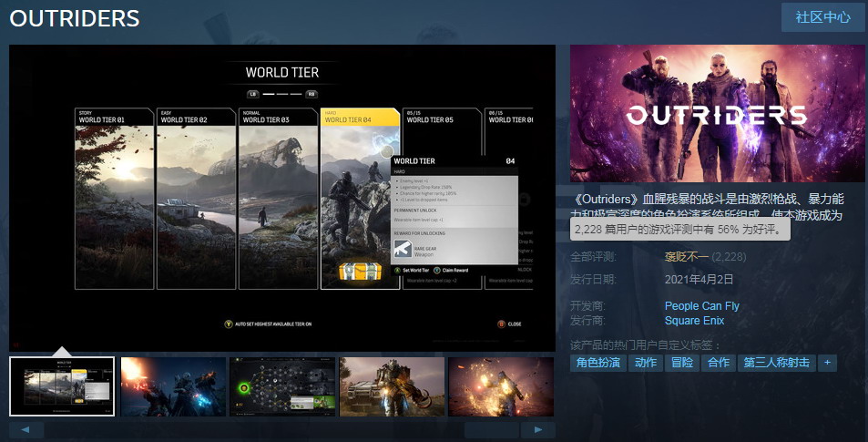Expand more tags with the plus button

tap(827, 363)
